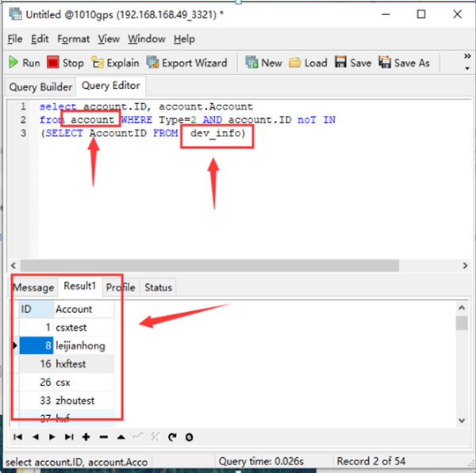Delete the record with the minus icon
Image resolution: width=476 pixels, height=473 pixels.
point(104,436)
